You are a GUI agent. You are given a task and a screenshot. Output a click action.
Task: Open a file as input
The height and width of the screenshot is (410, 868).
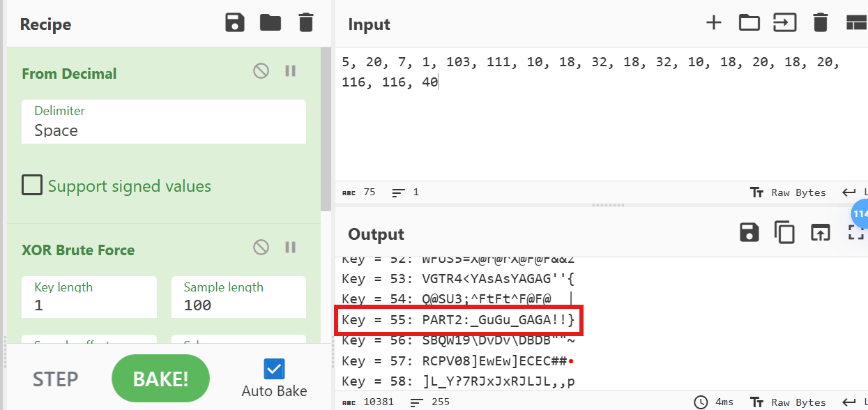785,23
